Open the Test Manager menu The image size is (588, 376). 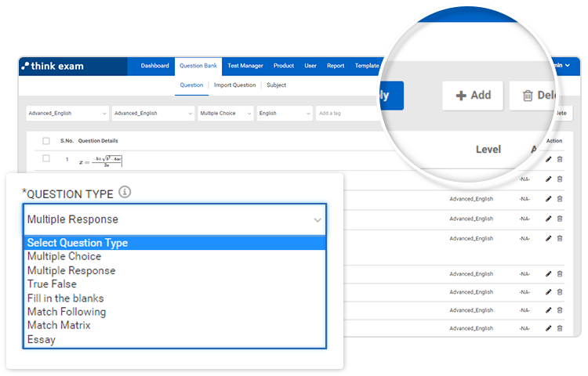coord(245,66)
